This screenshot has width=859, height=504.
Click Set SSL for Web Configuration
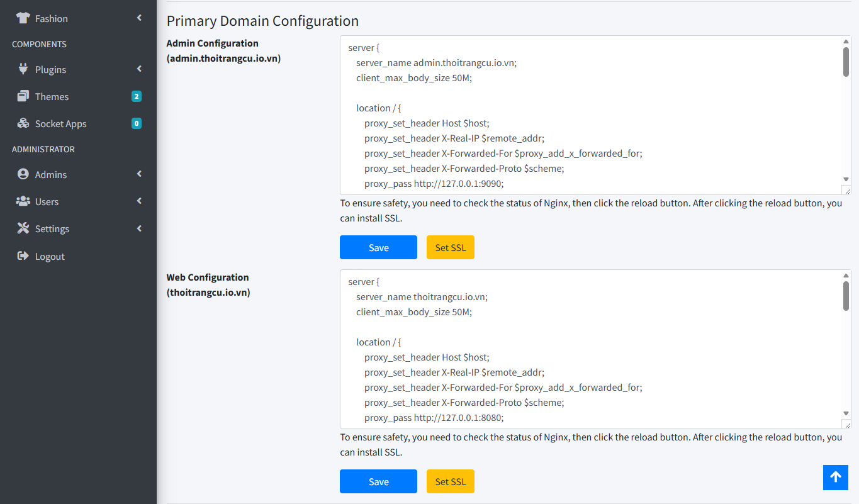pyautogui.click(x=451, y=481)
